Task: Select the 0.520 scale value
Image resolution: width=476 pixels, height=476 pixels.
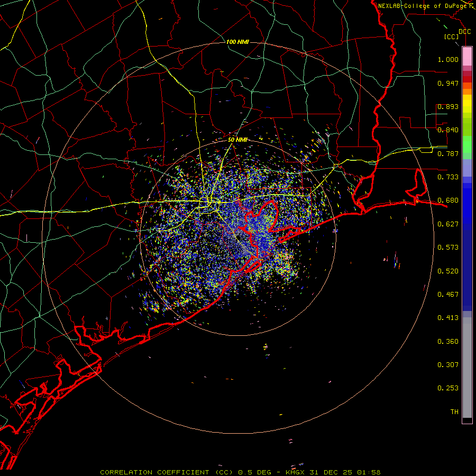Action: pyautogui.click(x=448, y=271)
